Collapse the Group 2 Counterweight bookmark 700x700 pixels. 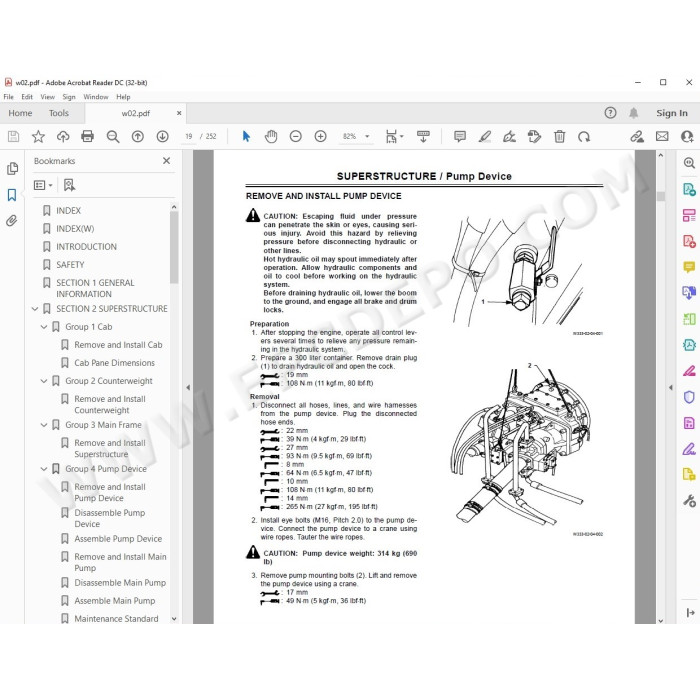[44, 381]
